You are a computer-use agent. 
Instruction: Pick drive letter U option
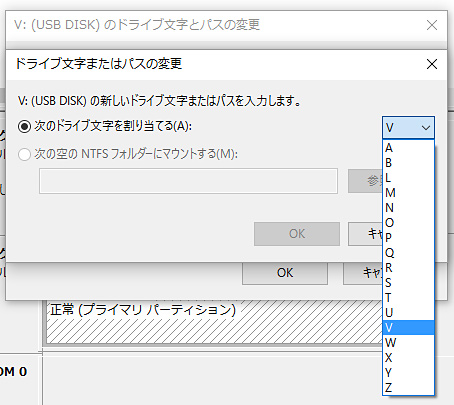(x=408, y=313)
